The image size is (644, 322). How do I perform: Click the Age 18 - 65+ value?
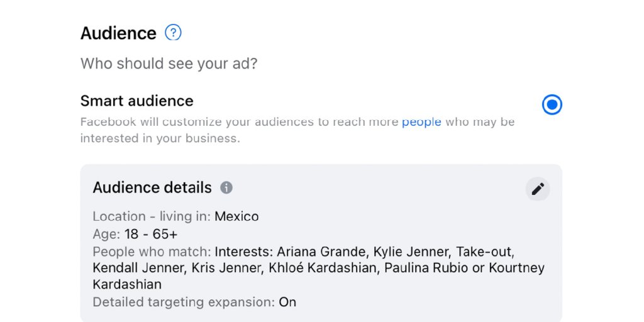click(x=151, y=234)
